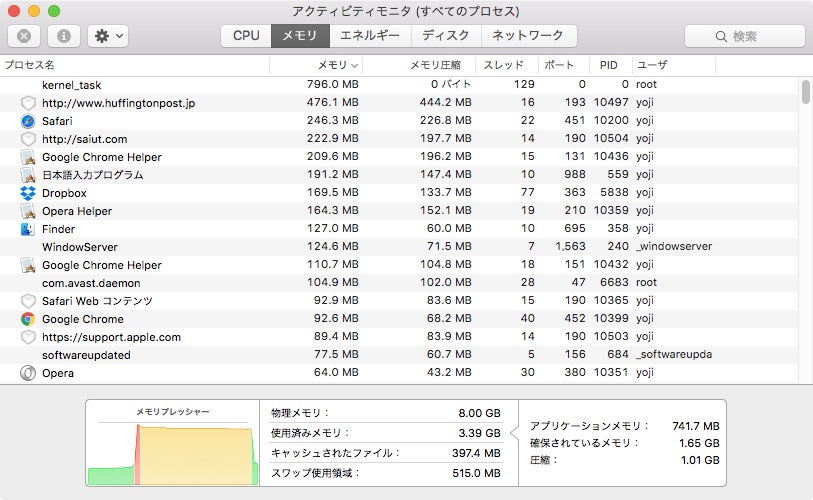Sort by スレッド column header
The height and width of the screenshot is (500, 813).
coord(507,65)
